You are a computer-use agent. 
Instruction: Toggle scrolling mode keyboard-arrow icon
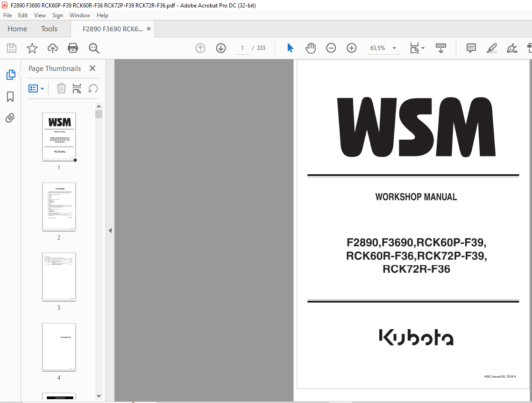coord(441,48)
